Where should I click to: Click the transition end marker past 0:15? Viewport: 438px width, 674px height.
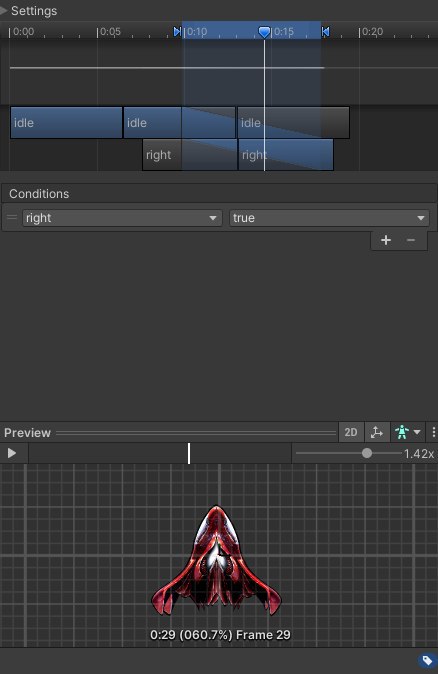(x=325, y=31)
